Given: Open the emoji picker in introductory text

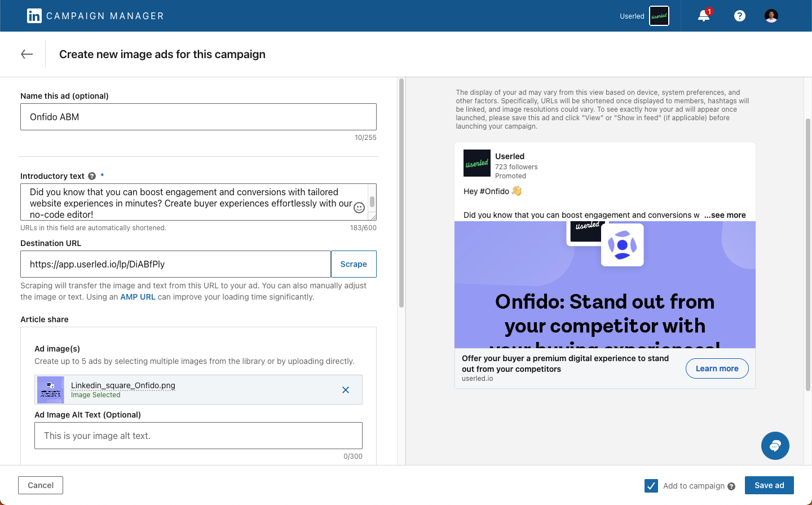Looking at the screenshot, I should [x=359, y=208].
